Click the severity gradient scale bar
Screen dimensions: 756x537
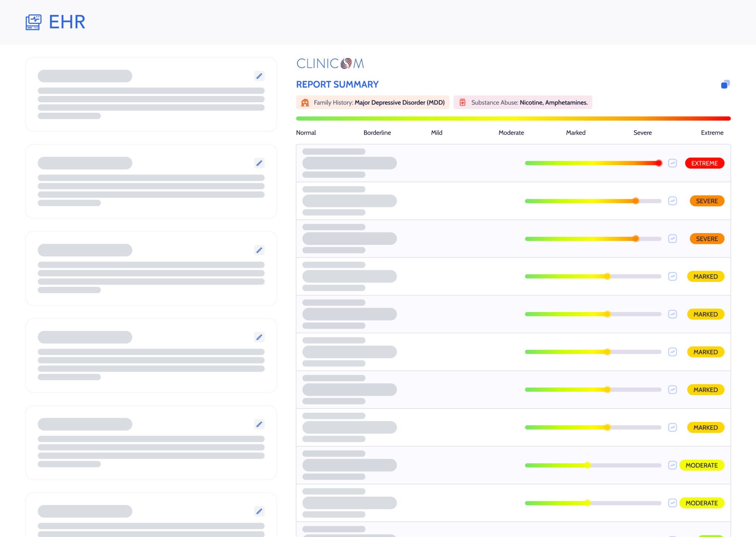[513, 118]
